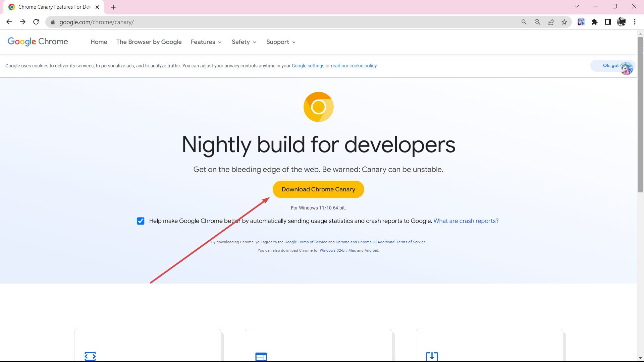Click the download arrow feature card icon
The width and height of the screenshot is (644, 362).
point(432,356)
